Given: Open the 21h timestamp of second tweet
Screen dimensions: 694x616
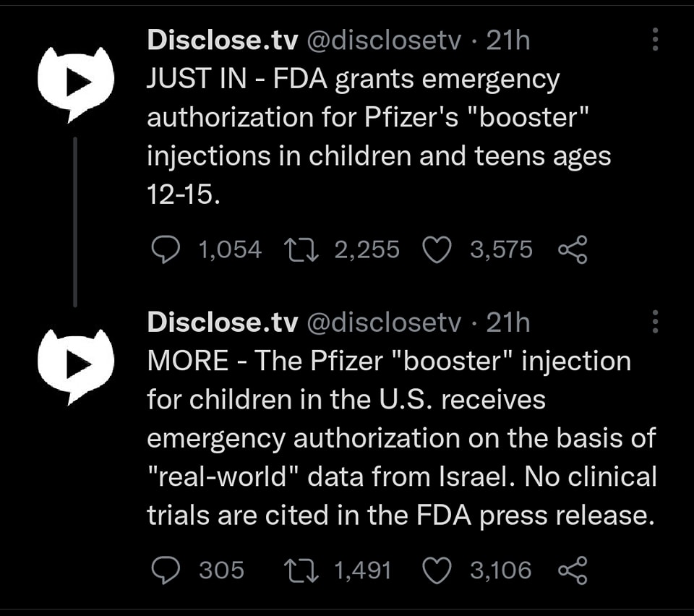Looking at the screenshot, I should [508, 322].
